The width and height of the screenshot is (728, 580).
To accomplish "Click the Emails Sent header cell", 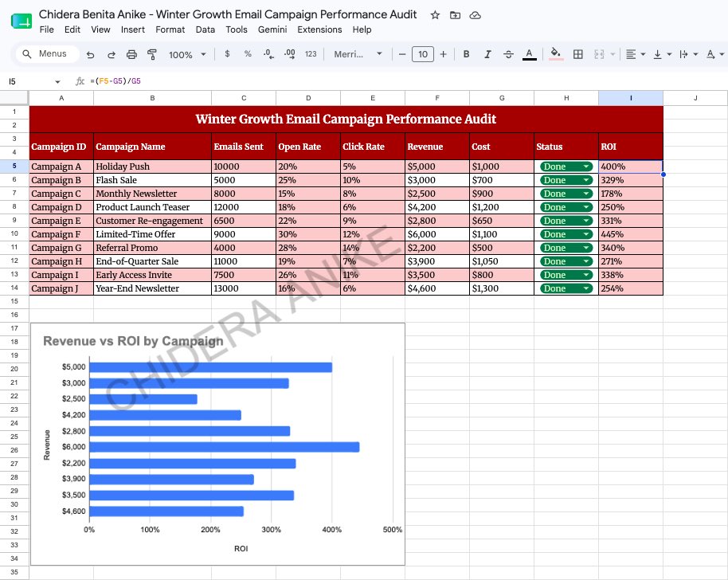I will pyautogui.click(x=243, y=147).
